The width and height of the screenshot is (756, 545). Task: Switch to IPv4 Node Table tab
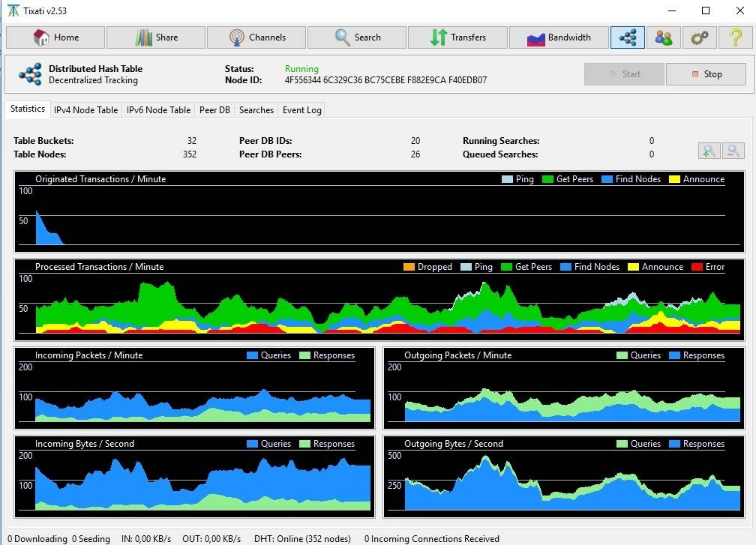click(85, 110)
